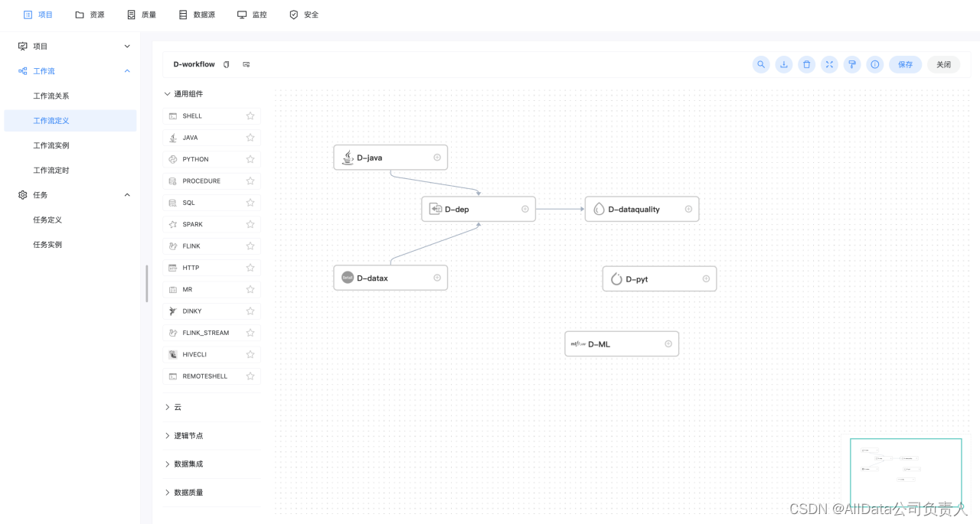Star the SPARK component as favorite
980x524 pixels.
[250, 224]
